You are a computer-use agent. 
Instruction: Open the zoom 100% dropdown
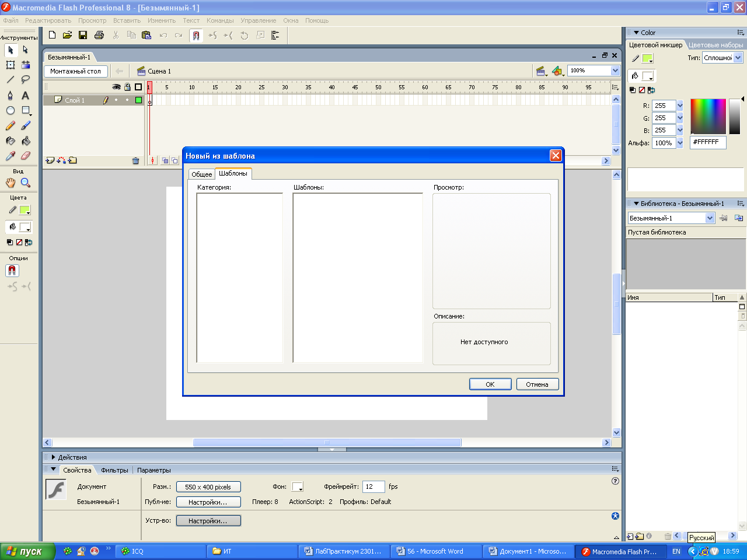(x=615, y=71)
